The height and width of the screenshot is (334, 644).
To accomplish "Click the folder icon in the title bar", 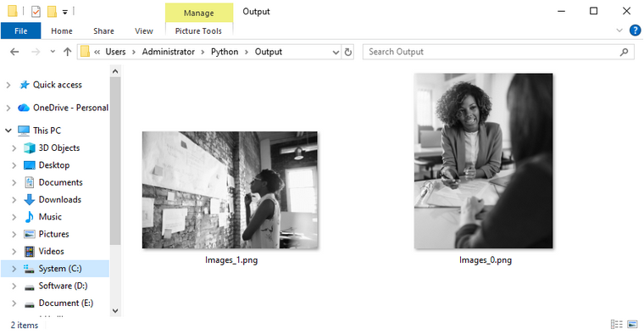I will 13,11.
